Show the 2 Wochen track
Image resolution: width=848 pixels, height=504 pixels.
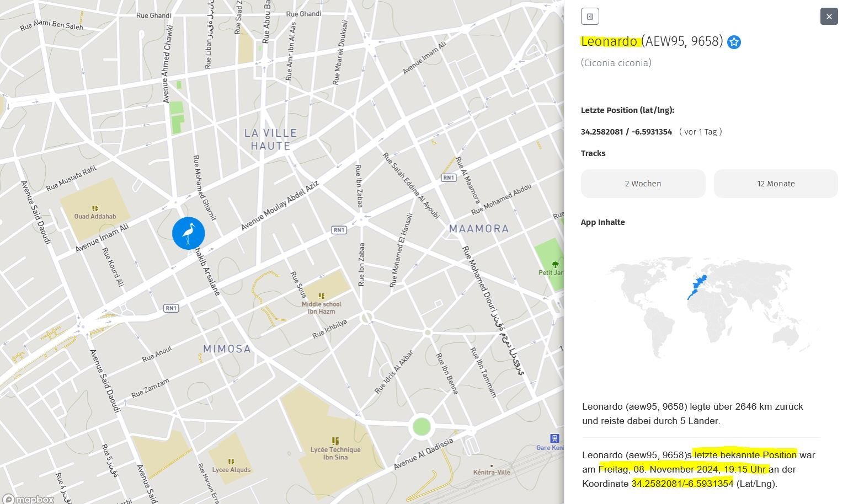coord(643,184)
